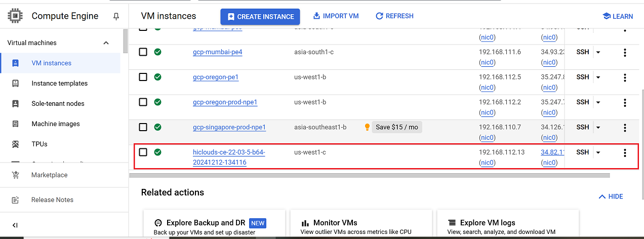This screenshot has height=239, width=644.
Task: Collapse the Virtual machines section
Action: (x=106, y=43)
